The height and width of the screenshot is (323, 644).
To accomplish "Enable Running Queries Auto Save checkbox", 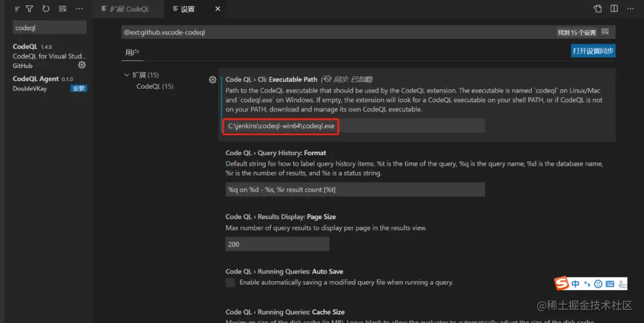I will (230, 282).
